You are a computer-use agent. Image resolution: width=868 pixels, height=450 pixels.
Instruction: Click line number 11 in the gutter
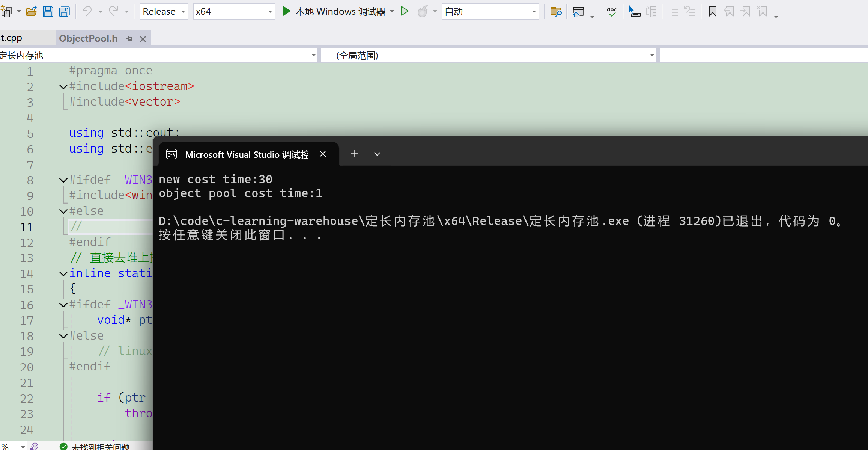tap(27, 227)
